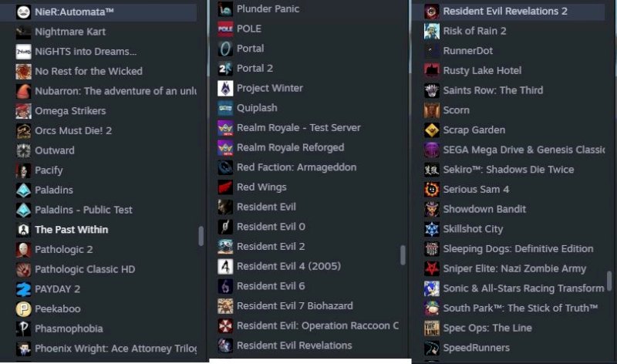Click the right column scrollbar thumb
Screen dimensions: 617x364
609,281
